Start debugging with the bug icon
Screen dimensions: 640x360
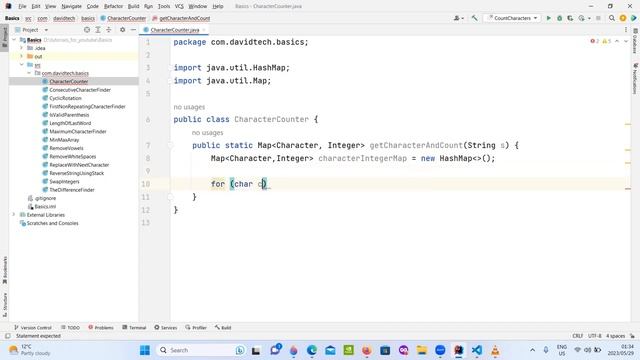coord(560,18)
